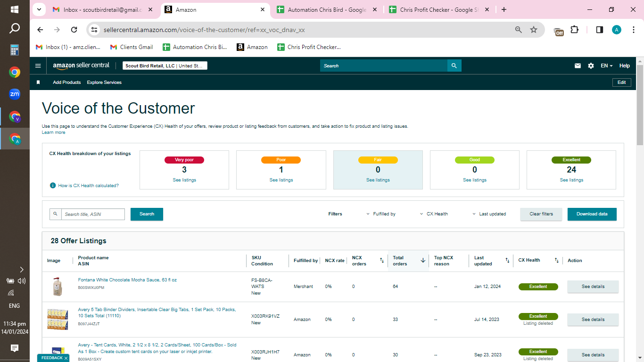This screenshot has height=362, width=644.
Task: Click the Amazon Seller Central logo
Action: [x=81, y=66]
